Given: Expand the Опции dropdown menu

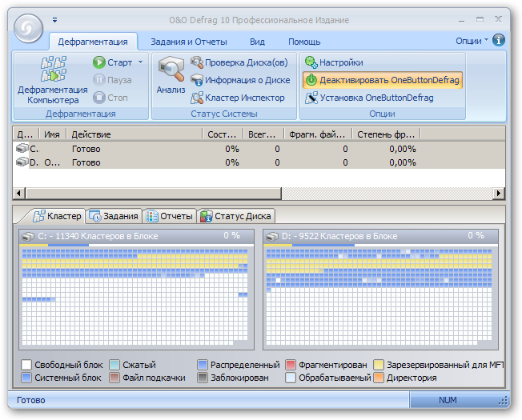Looking at the screenshot, I should [472, 41].
